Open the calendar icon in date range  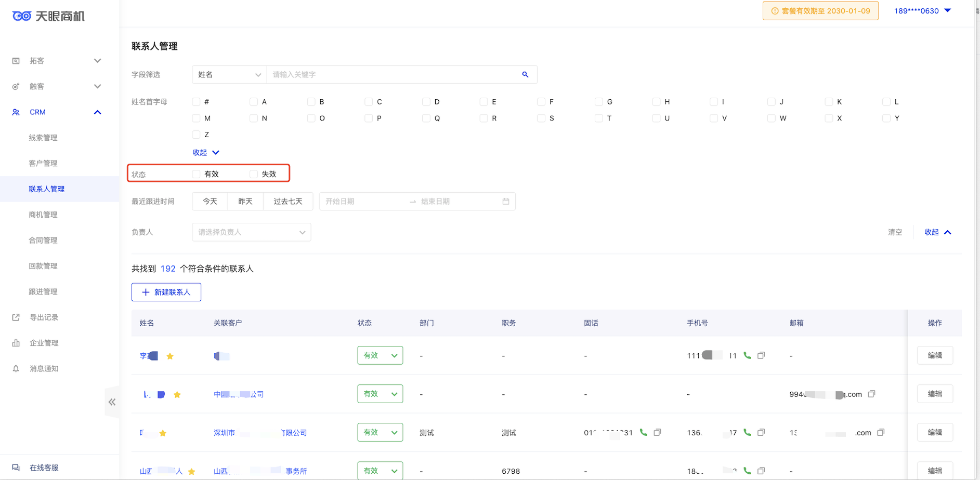[505, 202]
